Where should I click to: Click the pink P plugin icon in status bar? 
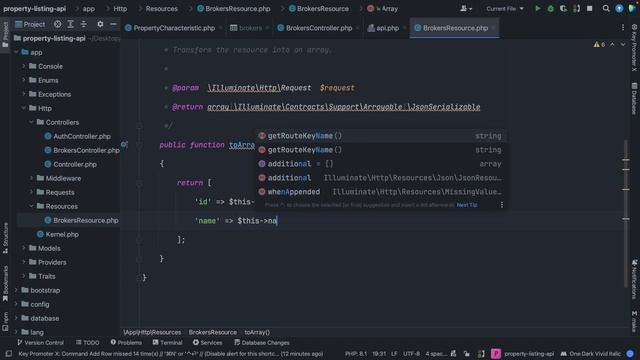496,354
